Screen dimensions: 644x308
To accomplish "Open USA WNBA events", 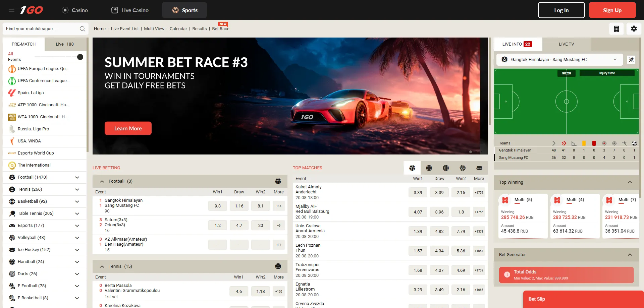I will 45,141.
